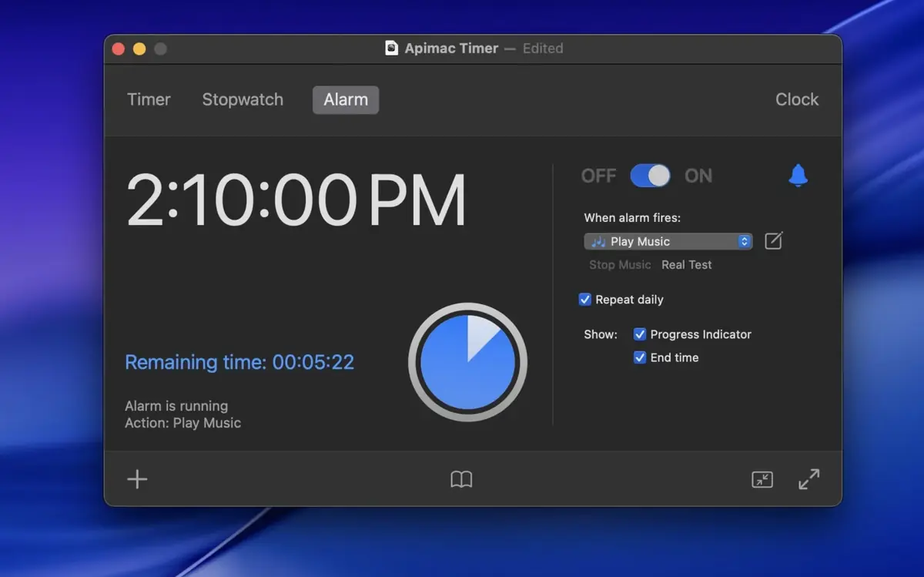Switch to compact mode with inward-arrows icon
This screenshot has width=924, height=577.
tap(762, 479)
